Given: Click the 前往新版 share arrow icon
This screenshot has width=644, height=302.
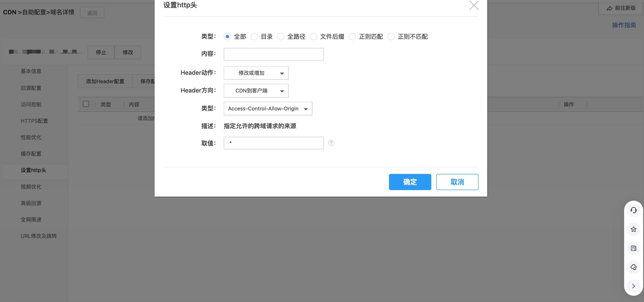Looking at the screenshot, I should pos(609,8).
